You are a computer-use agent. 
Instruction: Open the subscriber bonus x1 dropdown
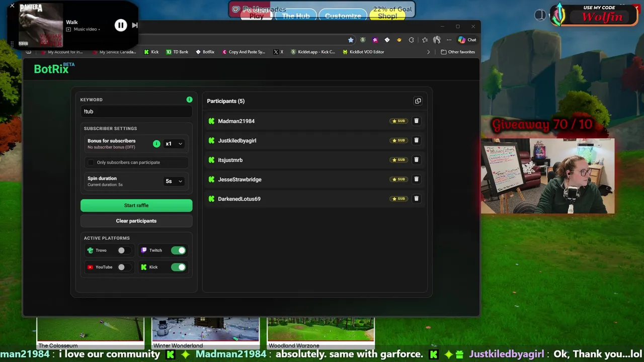tap(174, 144)
